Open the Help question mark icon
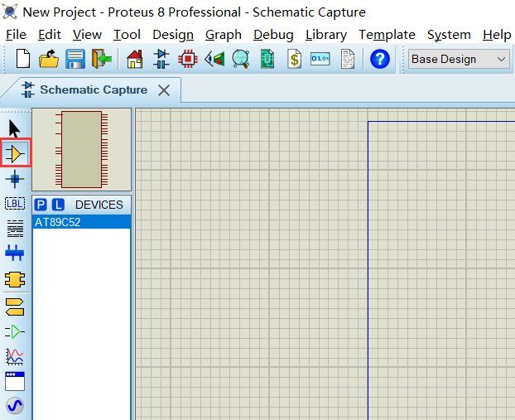The width and height of the screenshot is (515, 420). click(380, 59)
